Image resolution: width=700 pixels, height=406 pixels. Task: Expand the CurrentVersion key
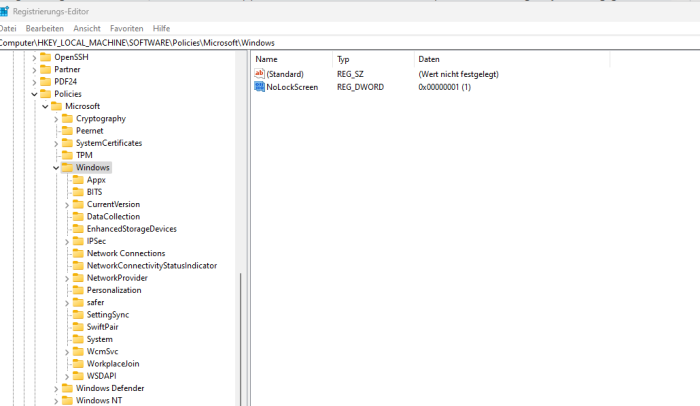pos(67,205)
